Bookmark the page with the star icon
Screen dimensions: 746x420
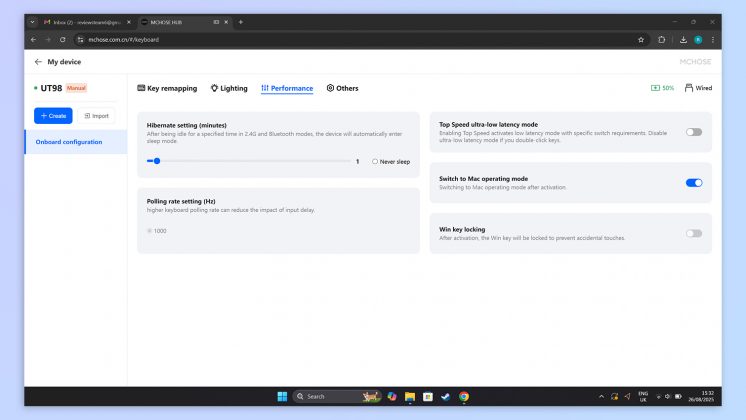641,40
